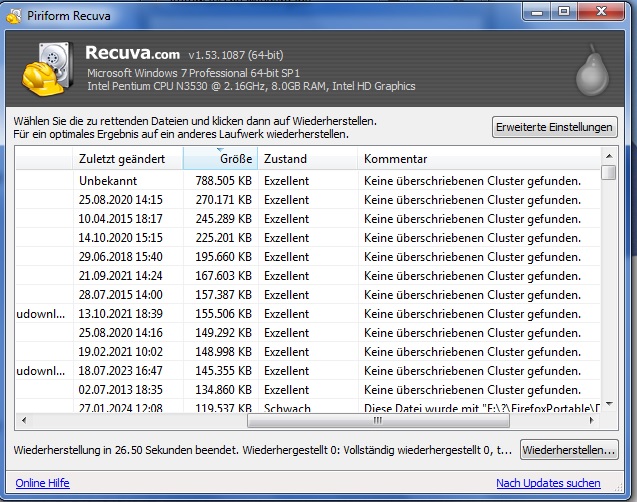637x502 pixels.
Task: Select row dated 10.04.2015 18:17
Action: (x=308, y=219)
